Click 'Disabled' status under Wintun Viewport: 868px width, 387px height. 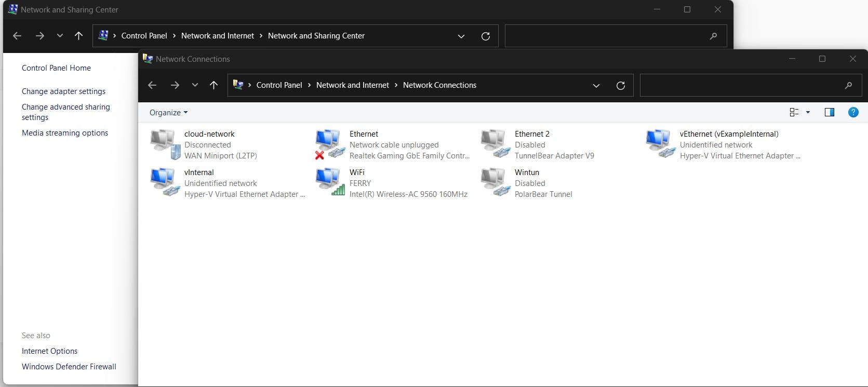tap(530, 183)
